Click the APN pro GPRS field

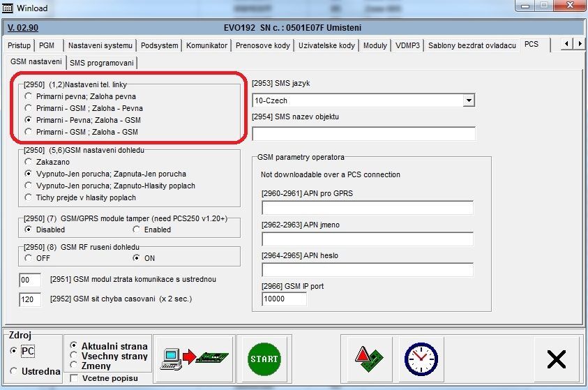click(367, 208)
